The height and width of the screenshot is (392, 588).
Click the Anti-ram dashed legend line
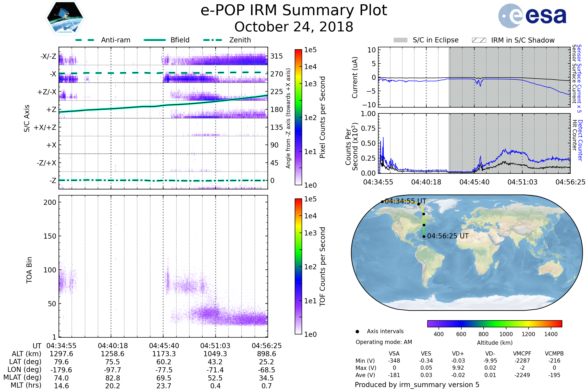(85, 40)
